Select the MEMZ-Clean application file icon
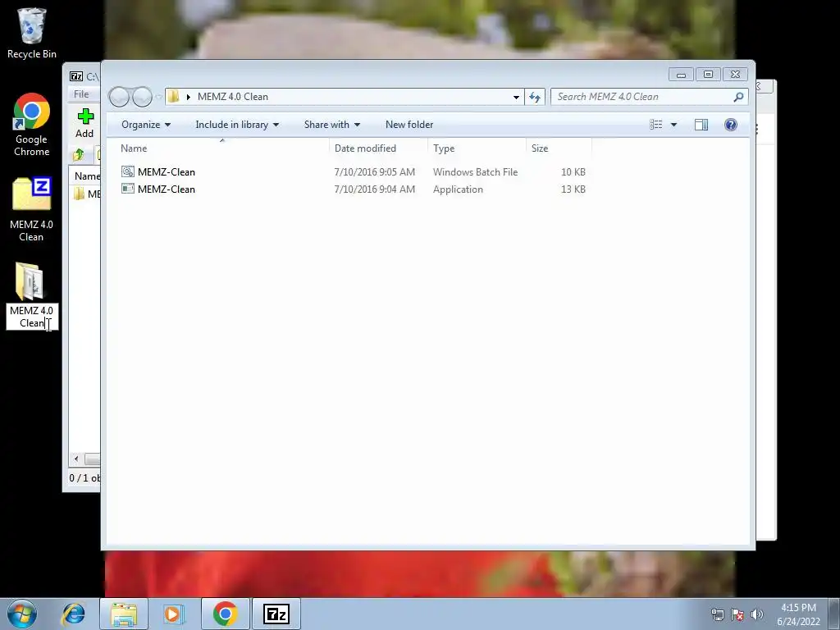 pos(127,189)
